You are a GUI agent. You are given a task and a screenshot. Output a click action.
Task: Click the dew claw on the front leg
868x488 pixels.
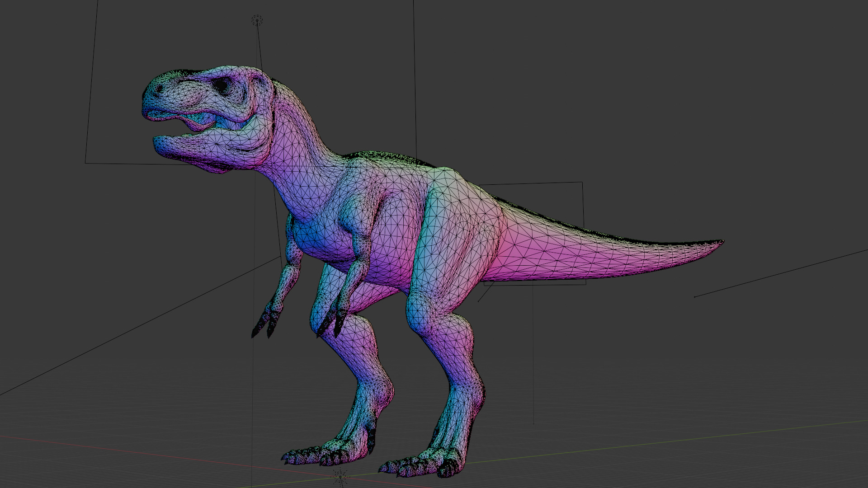pyautogui.click(x=371, y=441)
